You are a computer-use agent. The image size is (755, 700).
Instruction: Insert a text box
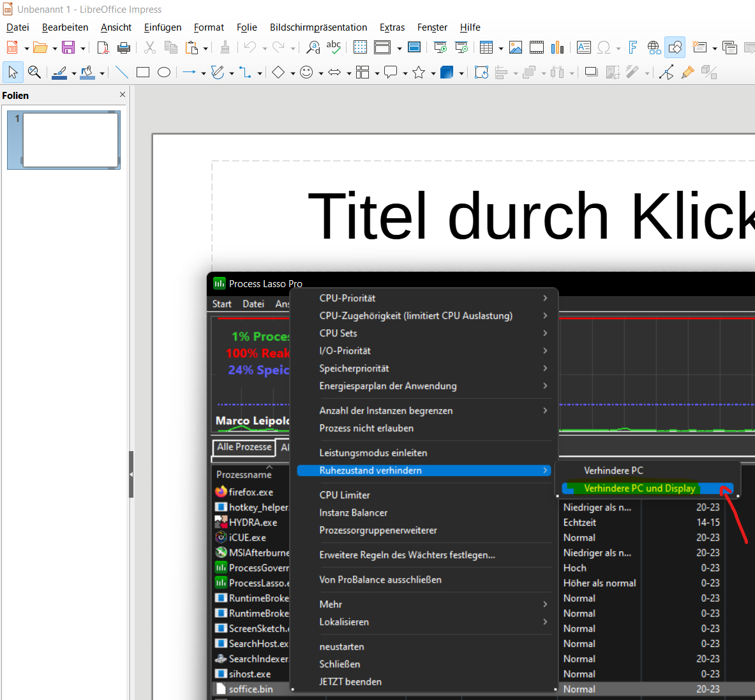[x=583, y=47]
